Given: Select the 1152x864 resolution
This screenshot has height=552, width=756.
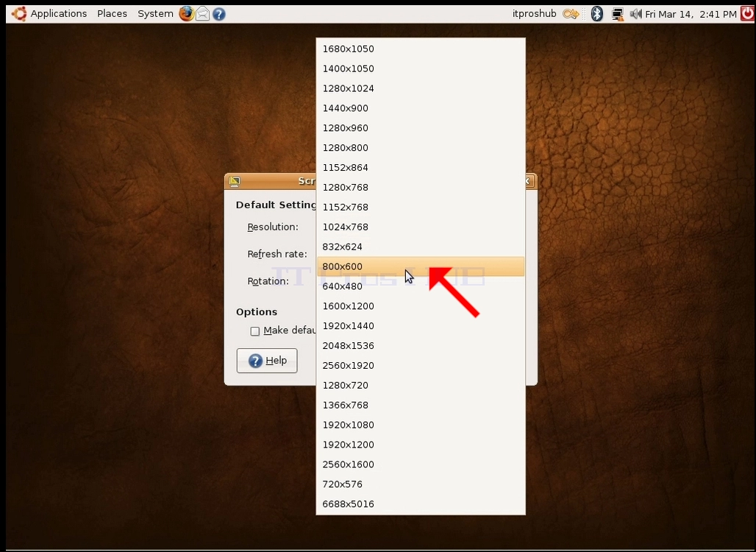Looking at the screenshot, I should (421, 167).
